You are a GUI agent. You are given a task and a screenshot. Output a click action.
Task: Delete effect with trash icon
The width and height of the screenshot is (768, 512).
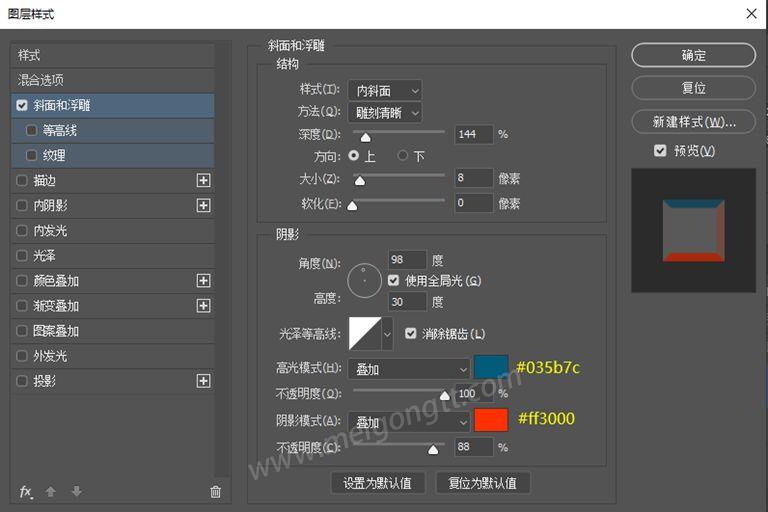[x=216, y=491]
